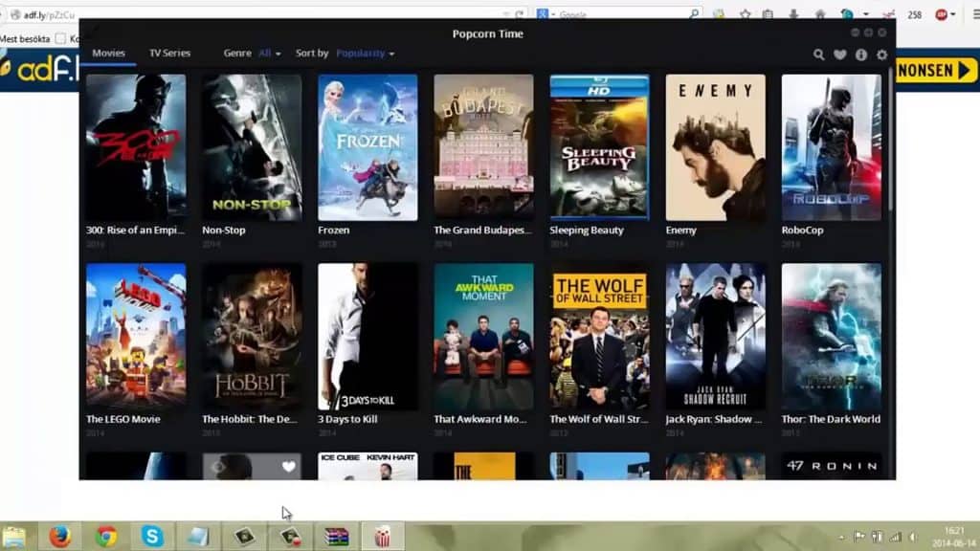Open search in Popcorn Time

[819, 55]
